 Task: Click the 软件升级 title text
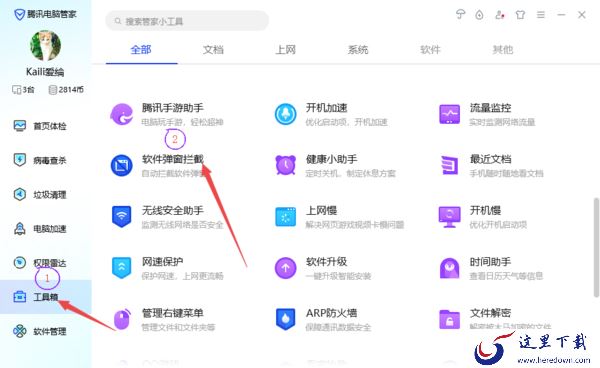326,261
